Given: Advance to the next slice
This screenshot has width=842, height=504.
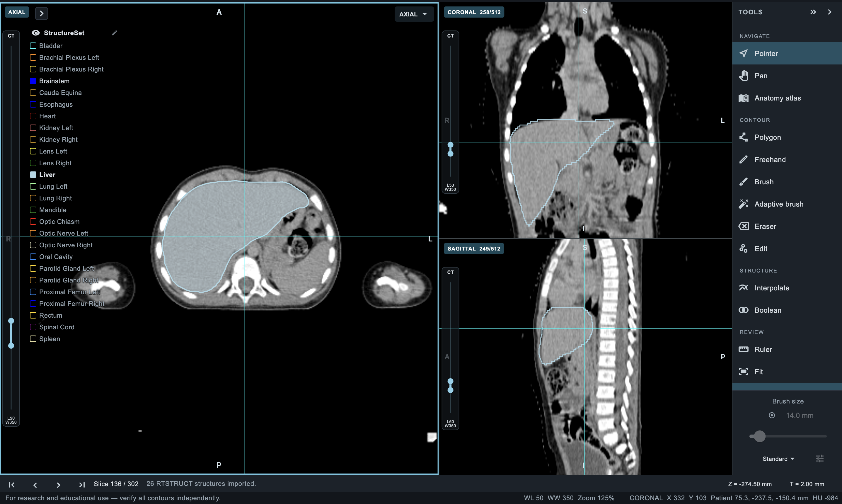Looking at the screenshot, I should tap(58, 485).
